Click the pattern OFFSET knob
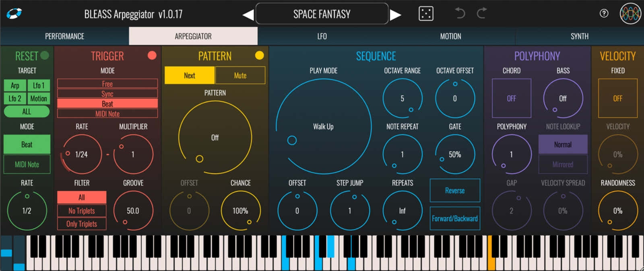This screenshot has height=271, width=644. coord(189,211)
